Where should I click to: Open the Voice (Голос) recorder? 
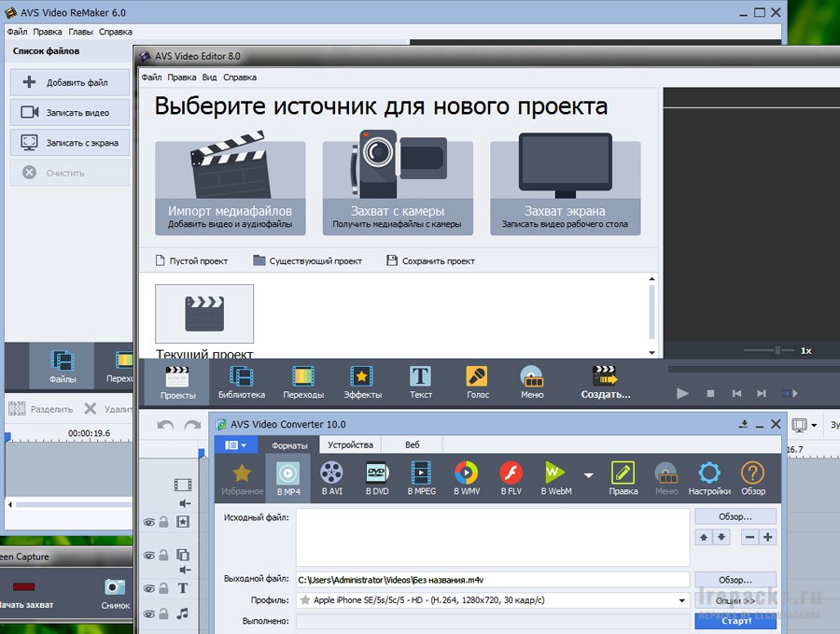point(477,382)
